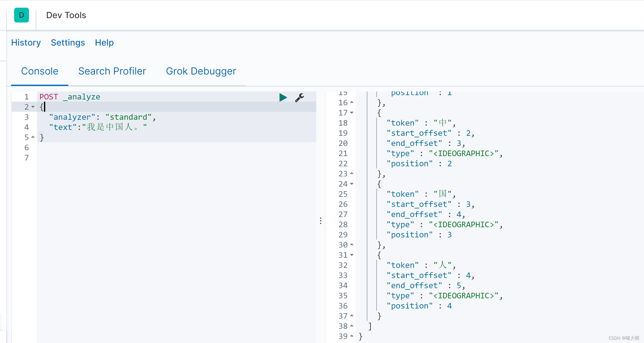The width and height of the screenshot is (644, 343).
Task: Switch to Grok Debugger tab
Action: (x=201, y=71)
